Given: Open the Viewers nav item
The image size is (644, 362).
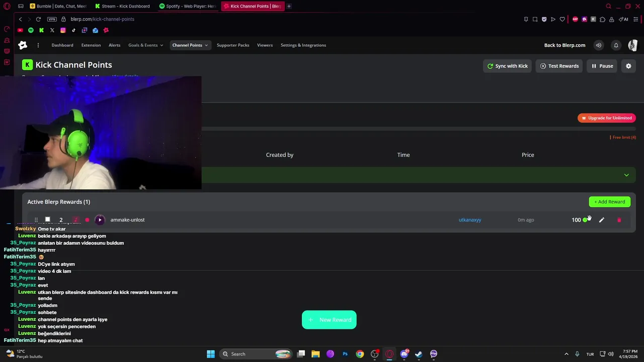Looking at the screenshot, I should [265, 45].
